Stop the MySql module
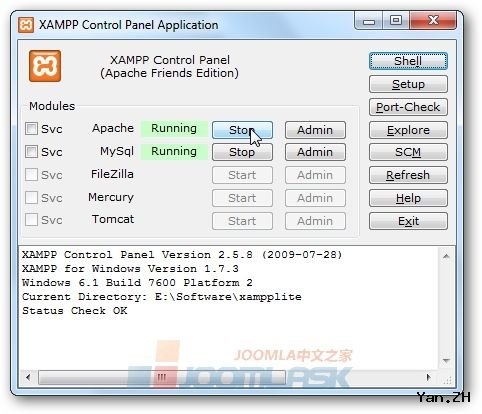 tap(242, 152)
